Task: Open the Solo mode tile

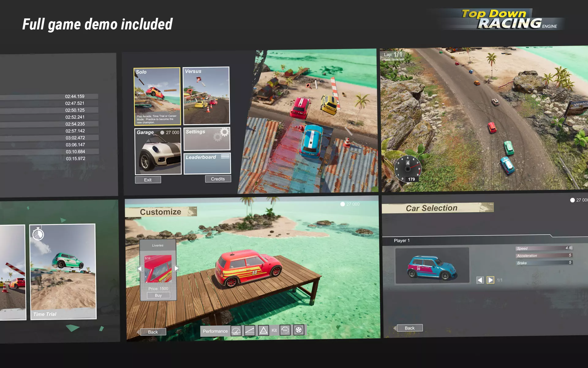Action: click(157, 96)
